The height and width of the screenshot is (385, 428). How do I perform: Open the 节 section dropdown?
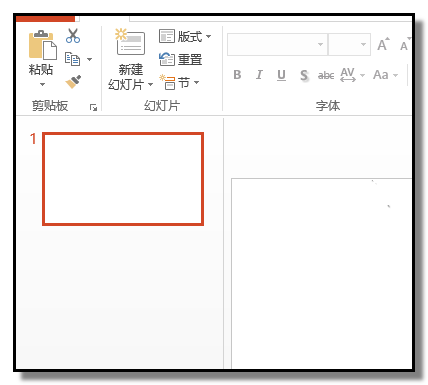pyautogui.click(x=179, y=82)
